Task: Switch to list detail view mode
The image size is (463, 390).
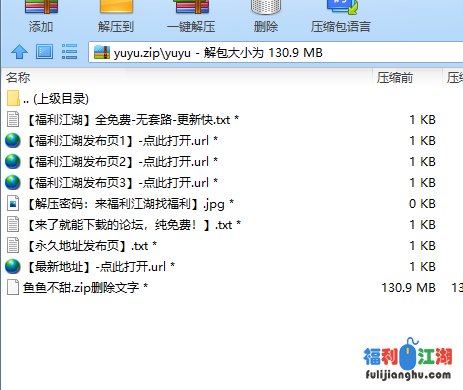Action: point(69,52)
